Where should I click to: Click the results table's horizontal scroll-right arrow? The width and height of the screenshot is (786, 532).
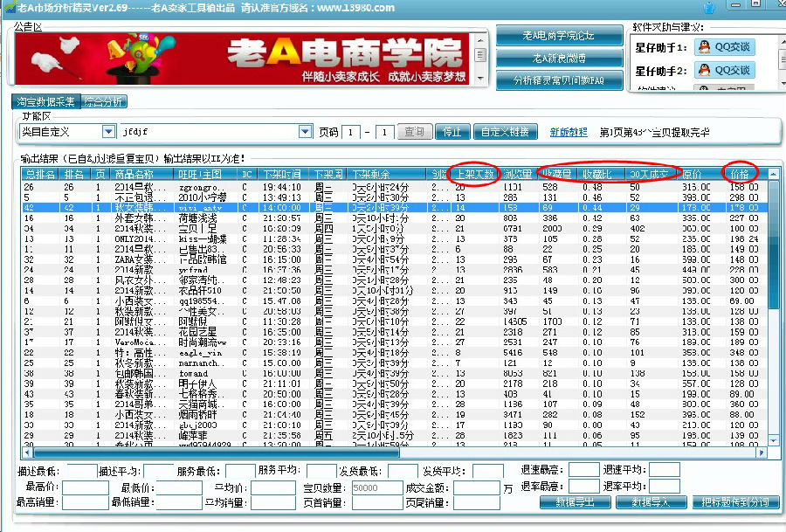point(762,453)
